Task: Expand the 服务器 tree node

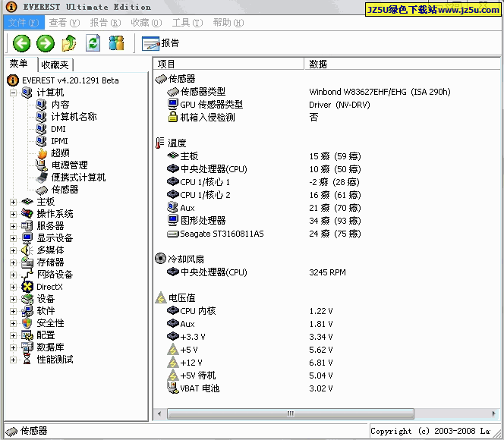Action: click(x=13, y=226)
